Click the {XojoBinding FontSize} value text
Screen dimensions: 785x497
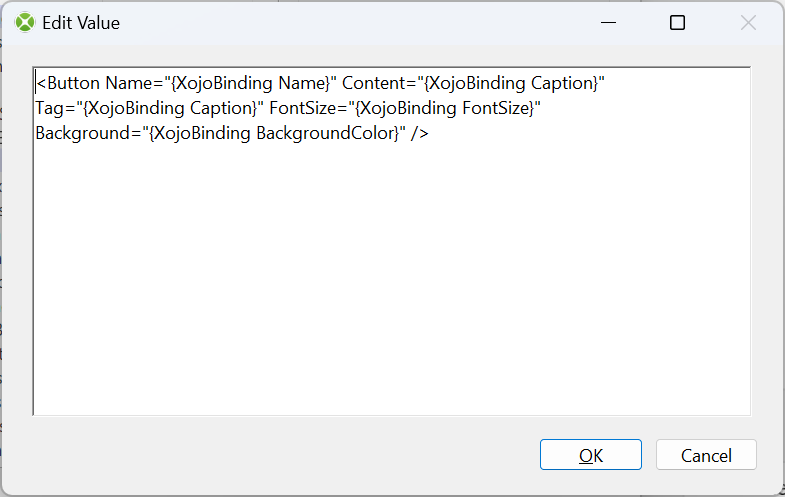pyautogui.click(x=445, y=108)
